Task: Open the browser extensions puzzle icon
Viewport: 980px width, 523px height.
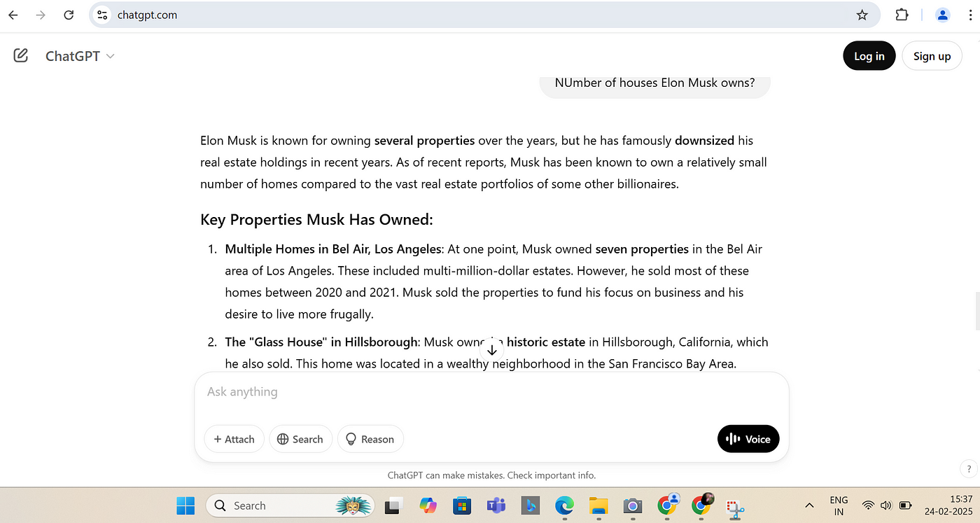Action: (x=902, y=15)
